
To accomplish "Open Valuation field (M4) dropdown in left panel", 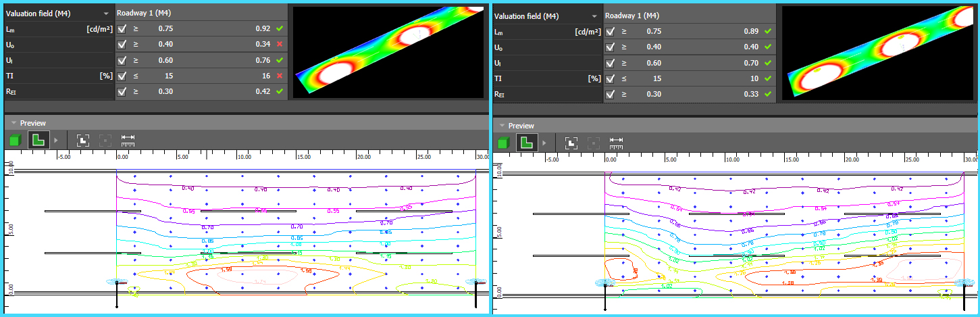I will 106,14.
